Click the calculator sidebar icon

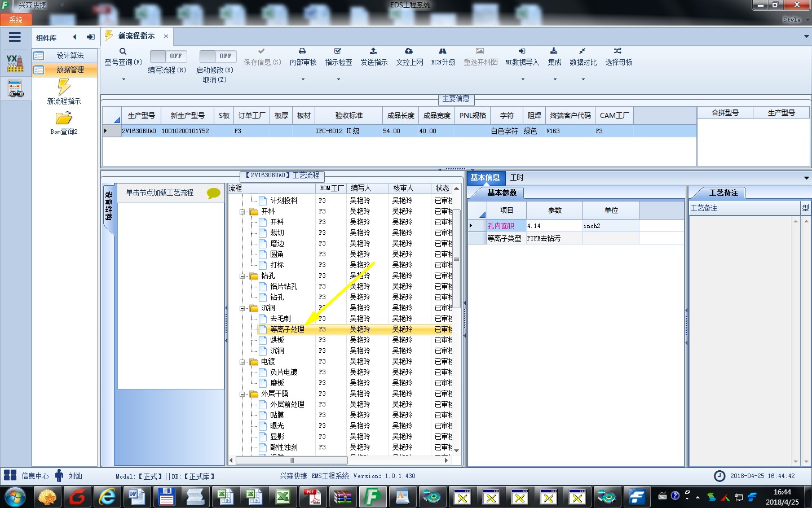[15, 89]
